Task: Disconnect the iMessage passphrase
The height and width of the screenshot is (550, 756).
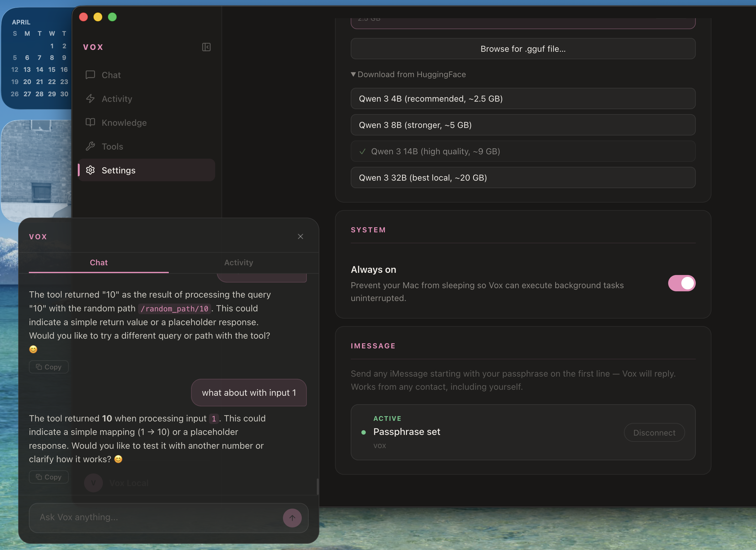Action: [x=654, y=432]
